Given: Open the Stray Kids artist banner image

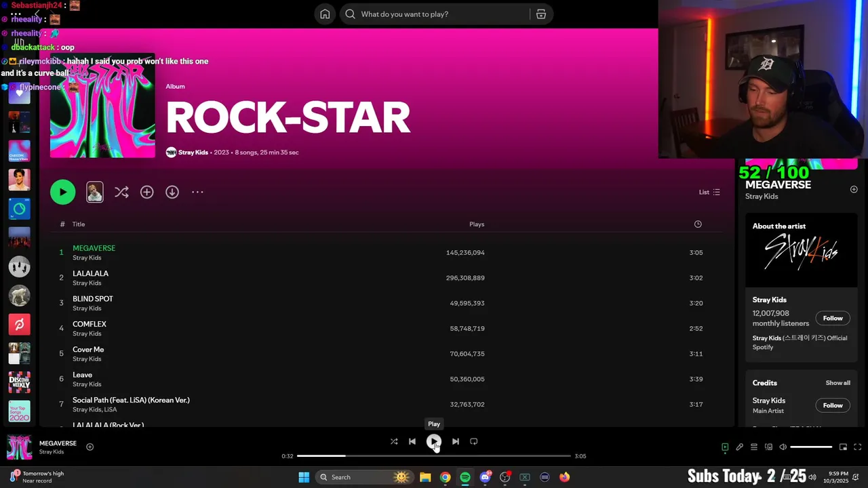Looking at the screenshot, I should (x=802, y=251).
